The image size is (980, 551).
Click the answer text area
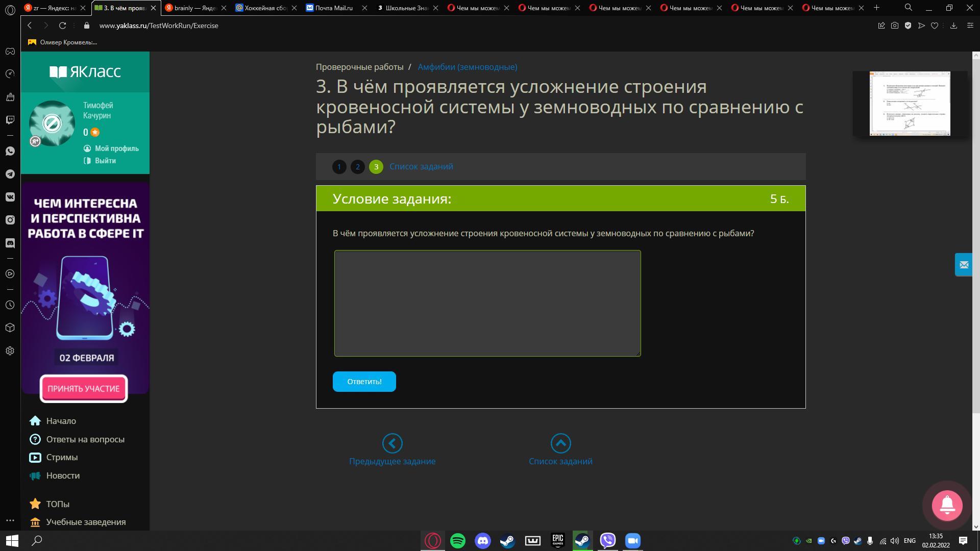(x=487, y=303)
